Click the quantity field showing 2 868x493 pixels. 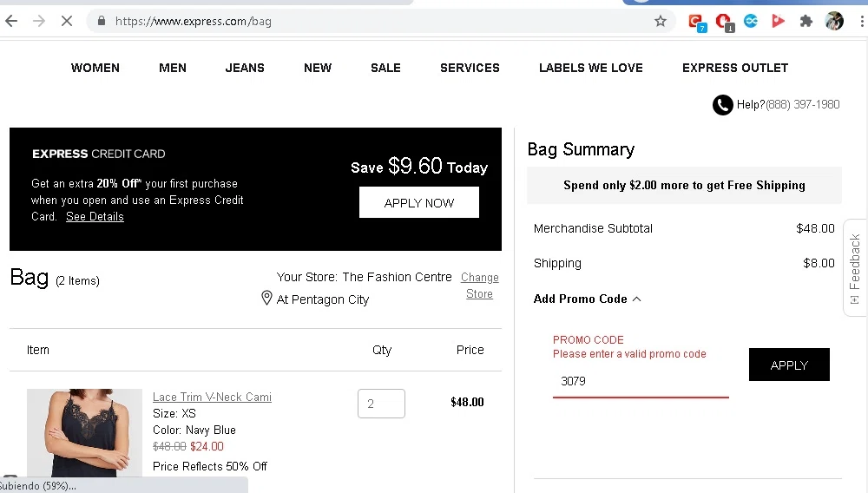(381, 404)
